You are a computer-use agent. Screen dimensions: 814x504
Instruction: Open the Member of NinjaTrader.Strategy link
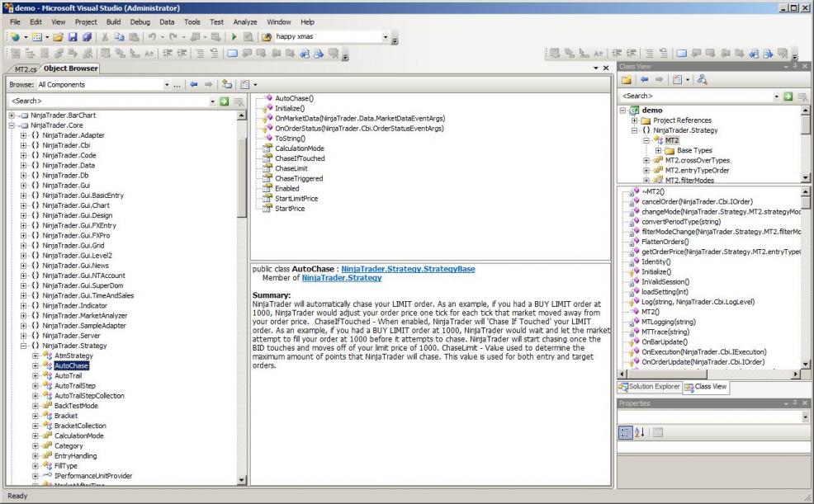pyautogui.click(x=342, y=278)
